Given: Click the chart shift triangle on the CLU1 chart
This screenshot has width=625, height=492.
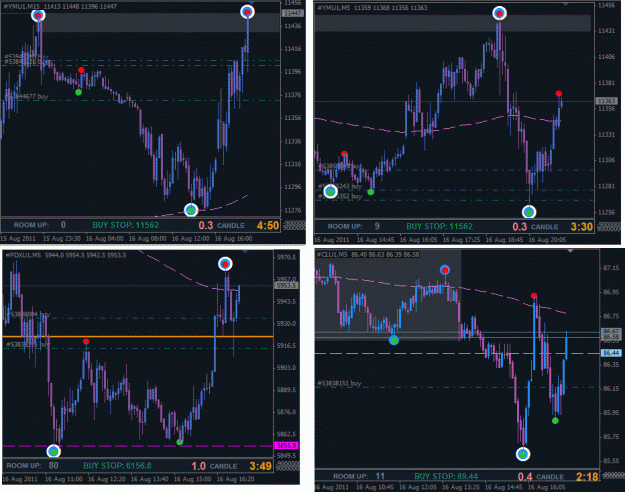Looking at the screenshot, I should tap(570, 251).
